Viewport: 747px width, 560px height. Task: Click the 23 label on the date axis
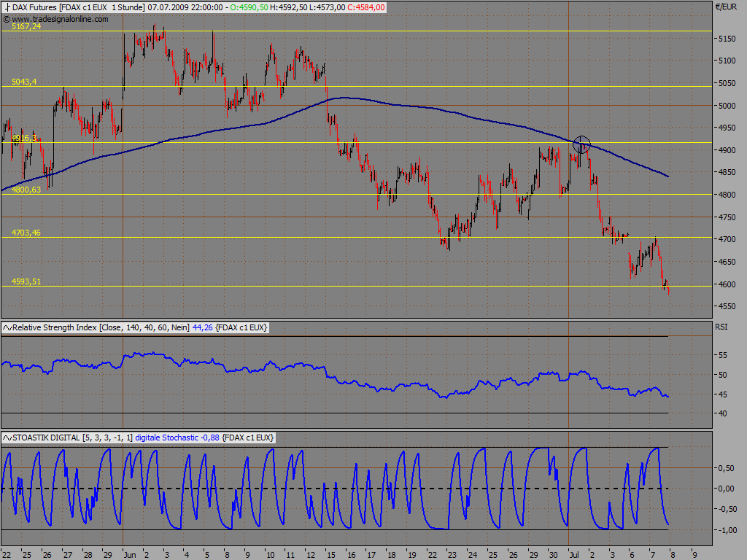click(452, 555)
